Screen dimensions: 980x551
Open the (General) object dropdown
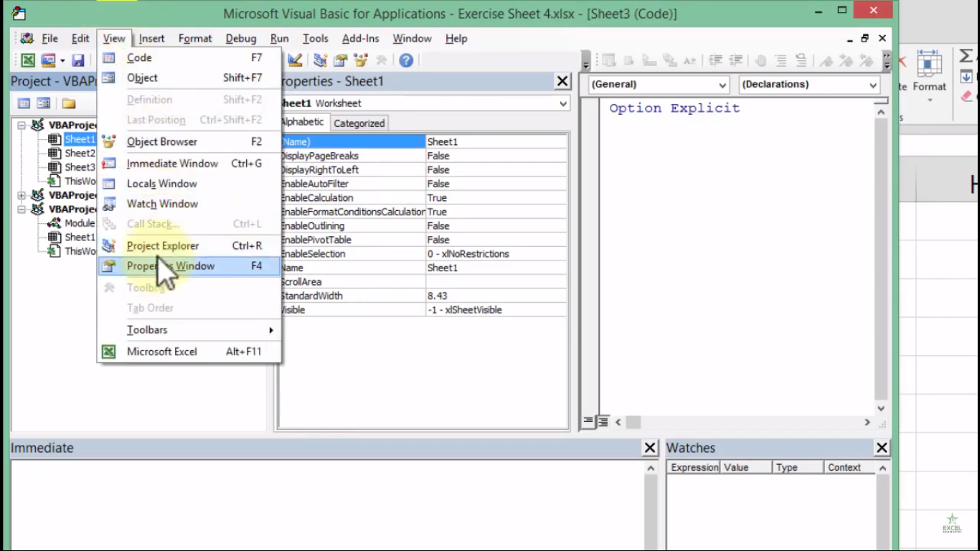point(722,85)
